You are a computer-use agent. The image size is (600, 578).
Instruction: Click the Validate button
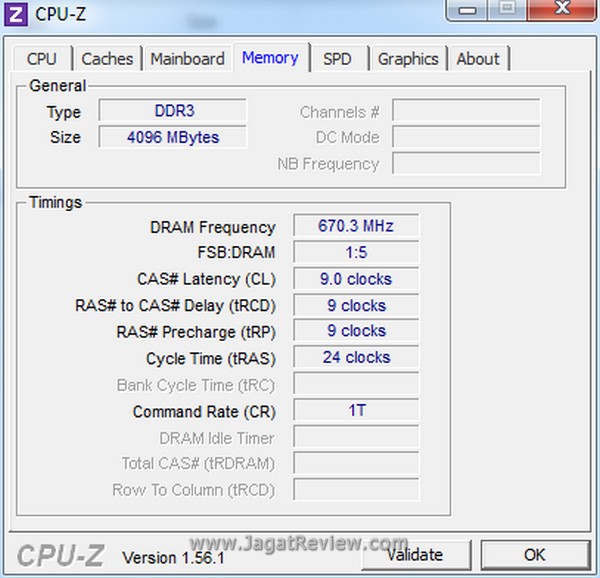pyautogui.click(x=416, y=554)
